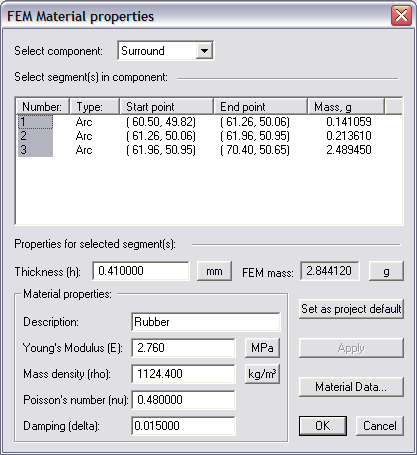Click the End point column header
Image resolution: width=417 pixels, height=455 pixels.
point(260,107)
